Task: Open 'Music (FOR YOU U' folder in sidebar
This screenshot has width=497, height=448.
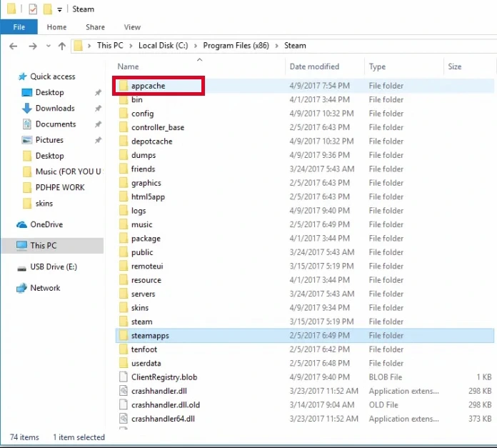Action: [68, 172]
